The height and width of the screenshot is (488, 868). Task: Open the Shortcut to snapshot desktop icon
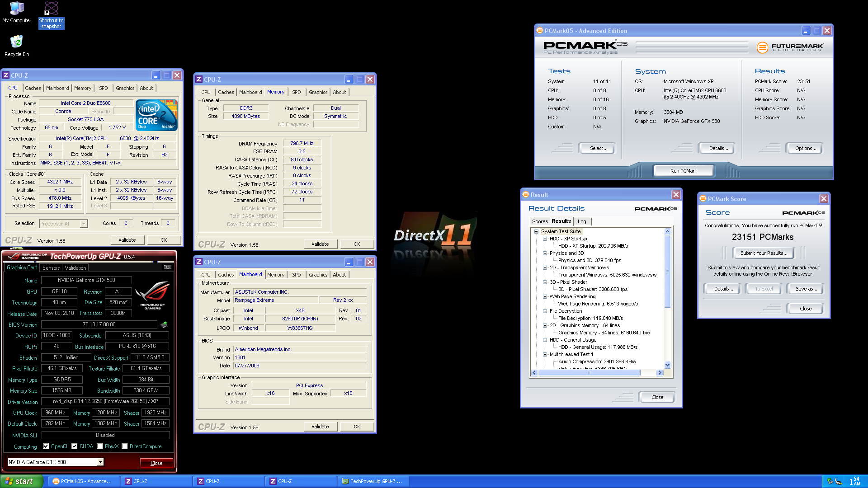click(51, 15)
